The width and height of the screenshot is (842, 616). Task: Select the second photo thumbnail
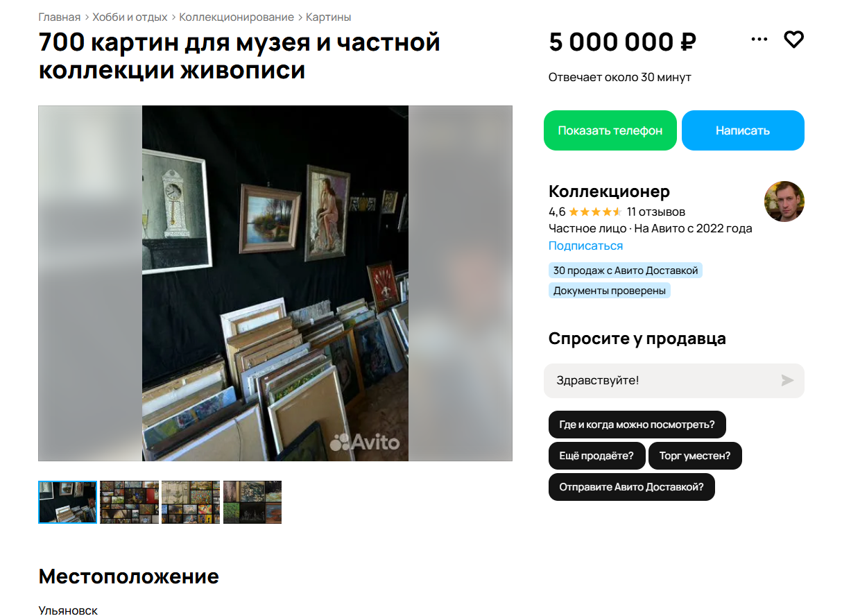[x=129, y=502]
